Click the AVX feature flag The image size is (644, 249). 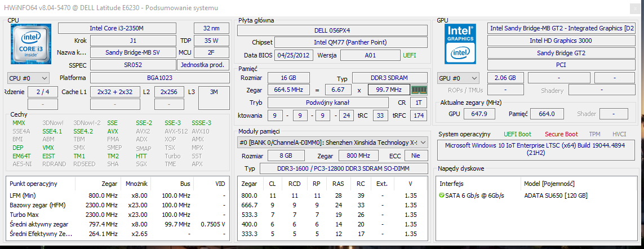(x=112, y=131)
